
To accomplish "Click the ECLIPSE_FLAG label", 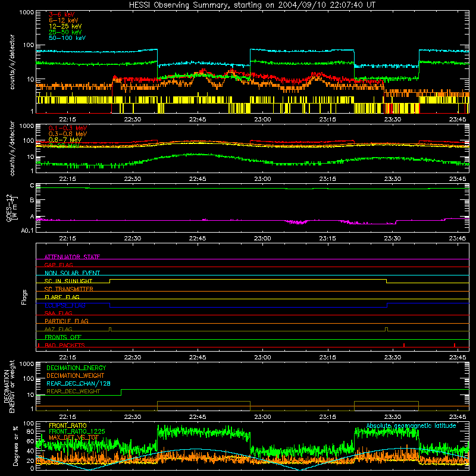I will coord(65,305).
